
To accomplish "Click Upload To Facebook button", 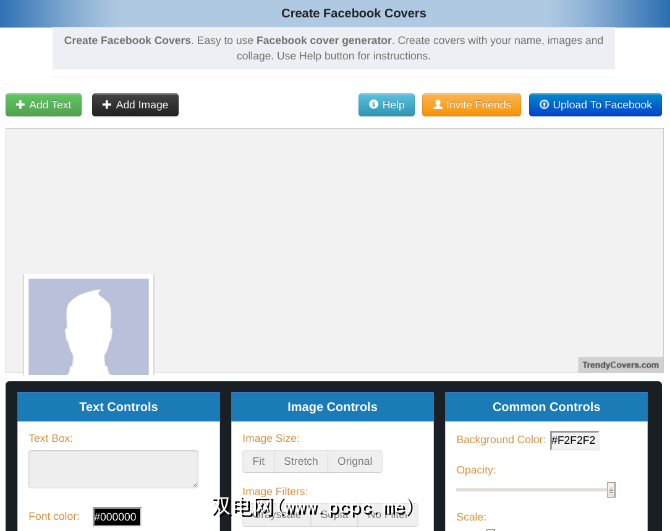I will point(595,105).
